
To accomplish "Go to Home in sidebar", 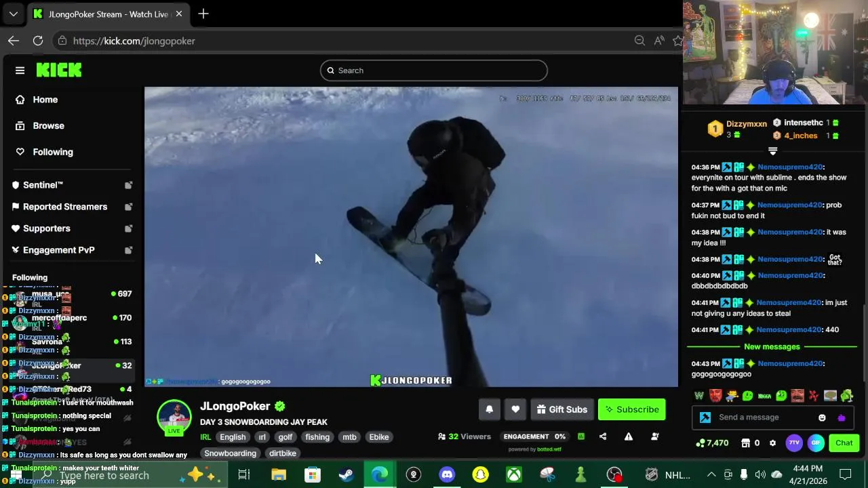I will coord(45,100).
